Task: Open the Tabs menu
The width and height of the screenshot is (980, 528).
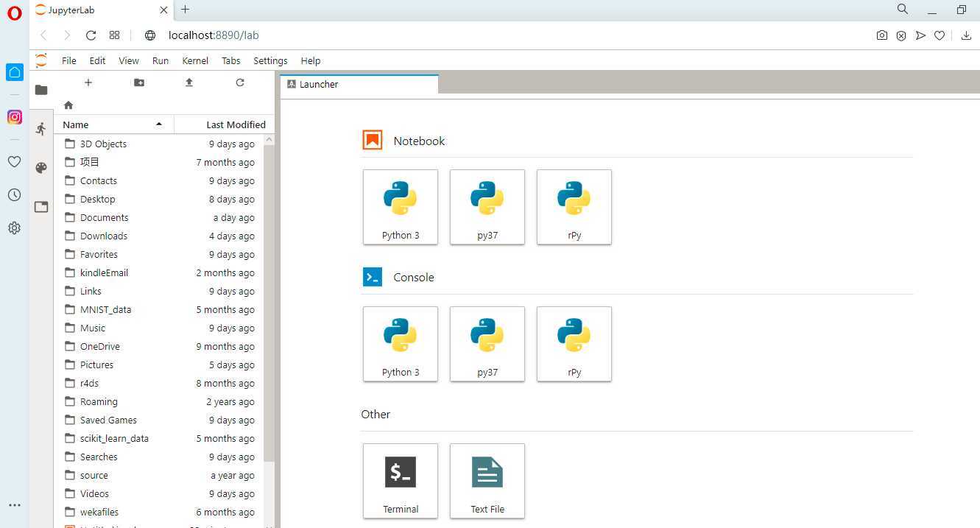Action: (231, 60)
